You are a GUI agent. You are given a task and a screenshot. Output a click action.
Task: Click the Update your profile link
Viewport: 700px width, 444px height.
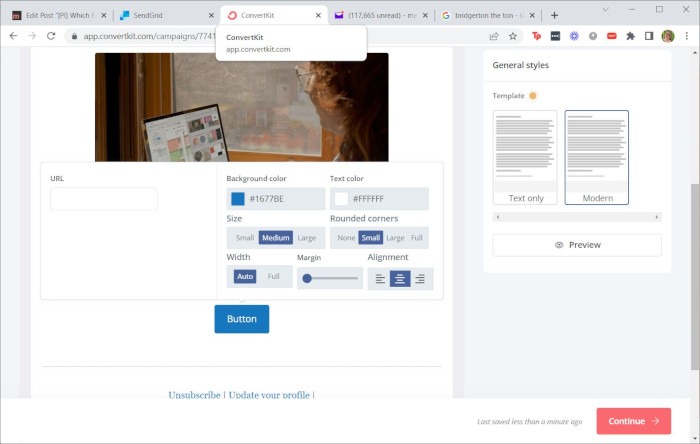[x=269, y=395]
